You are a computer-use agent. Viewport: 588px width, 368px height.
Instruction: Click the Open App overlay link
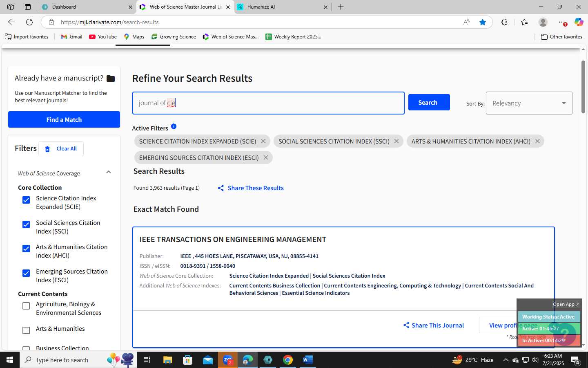[566, 304]
